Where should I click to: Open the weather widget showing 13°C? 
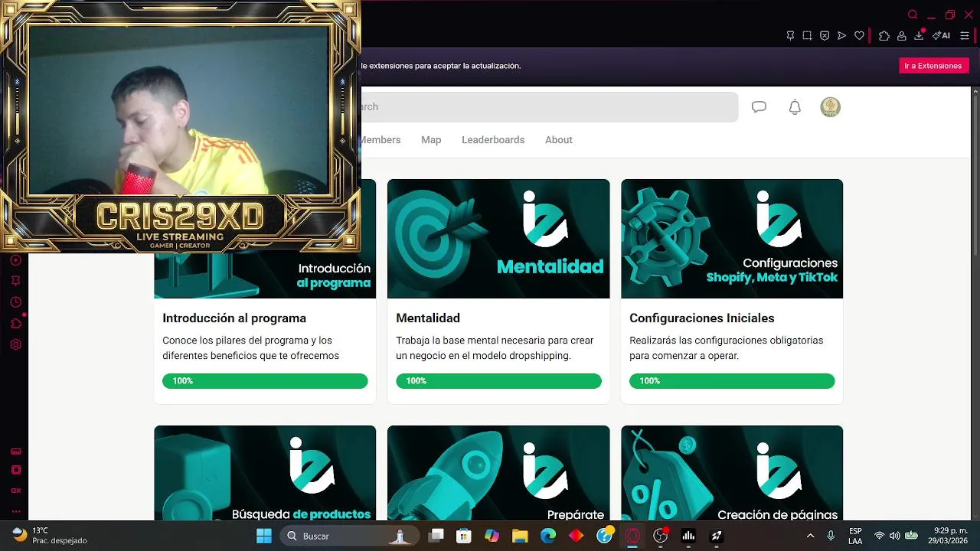[x=49, y=536]
